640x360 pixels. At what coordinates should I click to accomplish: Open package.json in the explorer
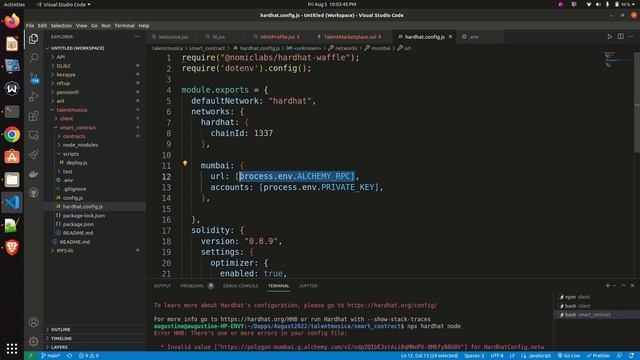point(78,224)
